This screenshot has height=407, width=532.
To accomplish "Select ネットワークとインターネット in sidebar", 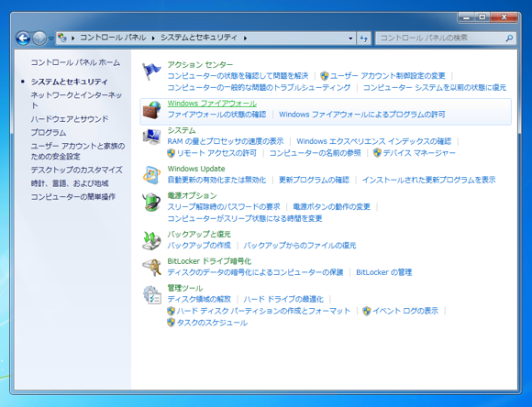I will coord(76,100).
